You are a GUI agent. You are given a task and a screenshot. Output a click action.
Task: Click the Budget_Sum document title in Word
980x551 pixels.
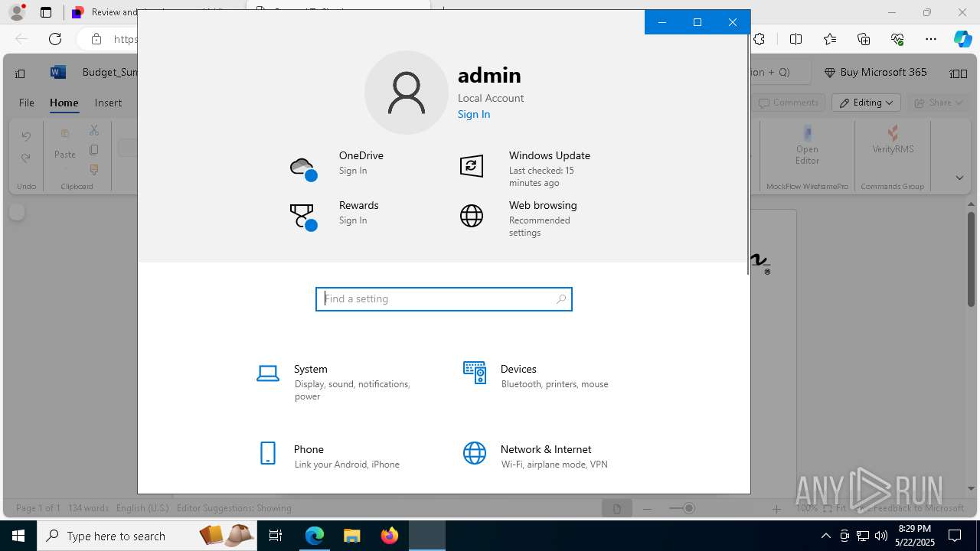tap(109, 72)
